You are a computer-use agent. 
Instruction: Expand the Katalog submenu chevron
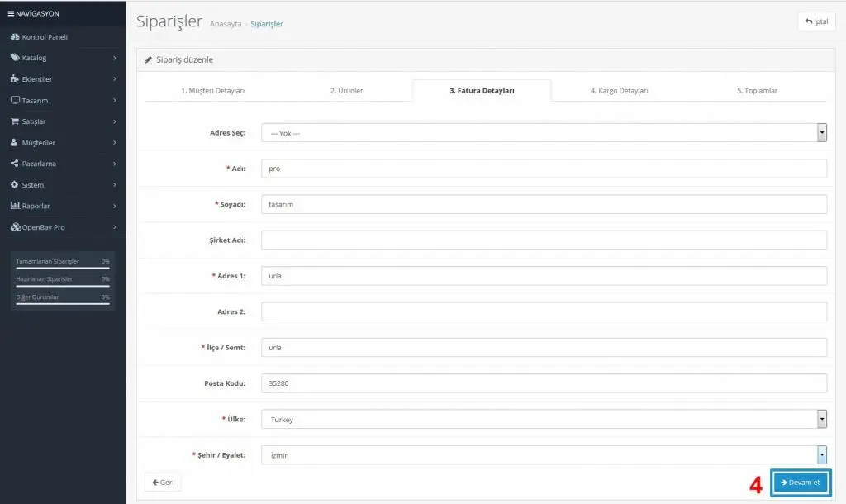pyautogui.click(x=114, y=58)
